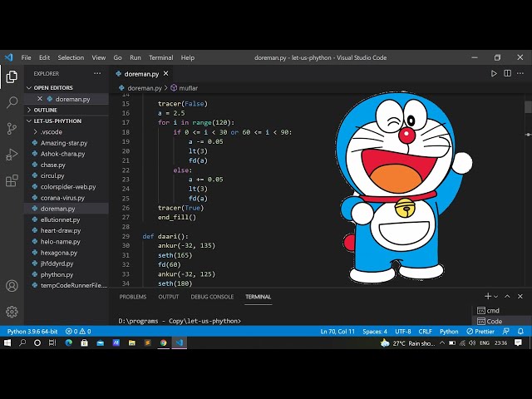Change indentation via Spaces: 4
The image size is (532, 399).
pyautogui.click(x=375, y=332)
